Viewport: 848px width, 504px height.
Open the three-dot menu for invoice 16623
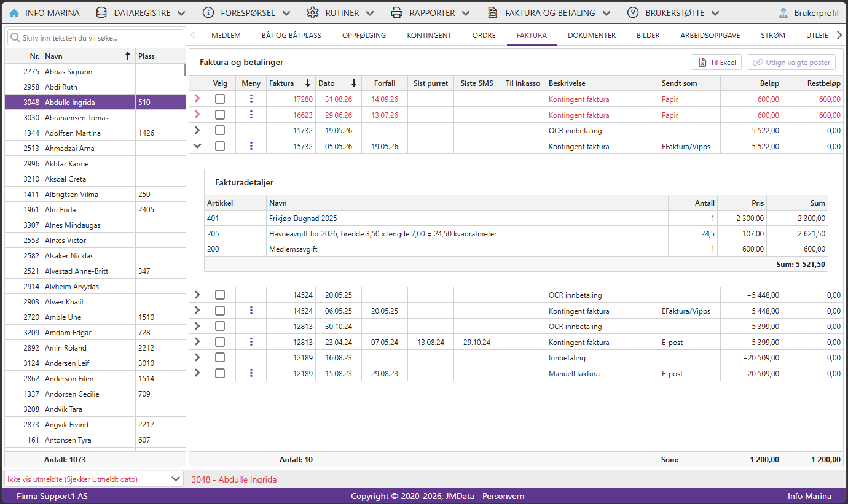pos(251,115)
